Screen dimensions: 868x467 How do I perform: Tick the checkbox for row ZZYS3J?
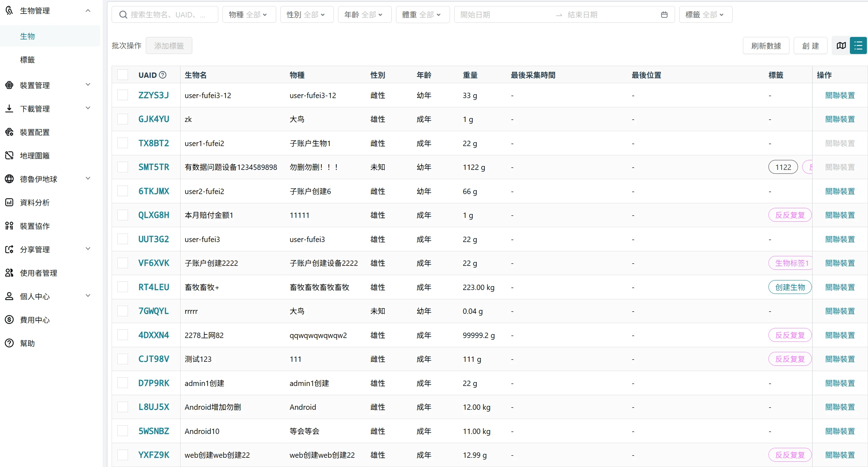[123, 95]
